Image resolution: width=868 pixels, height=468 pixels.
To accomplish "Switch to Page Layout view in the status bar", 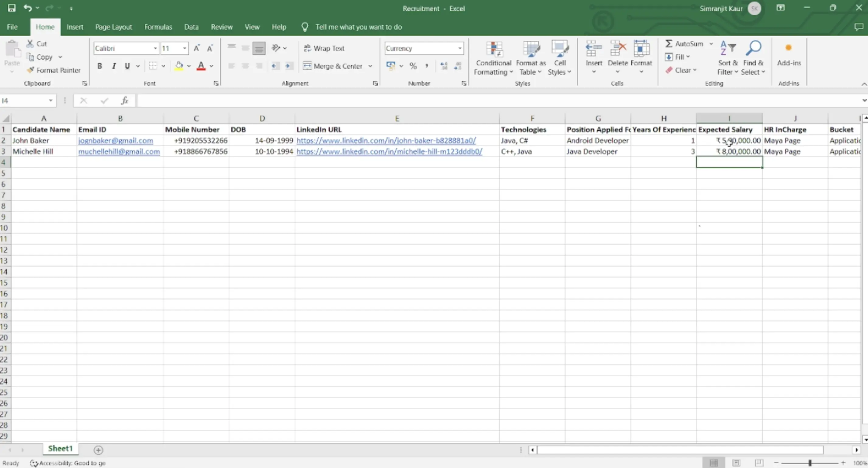I will 736,463.
